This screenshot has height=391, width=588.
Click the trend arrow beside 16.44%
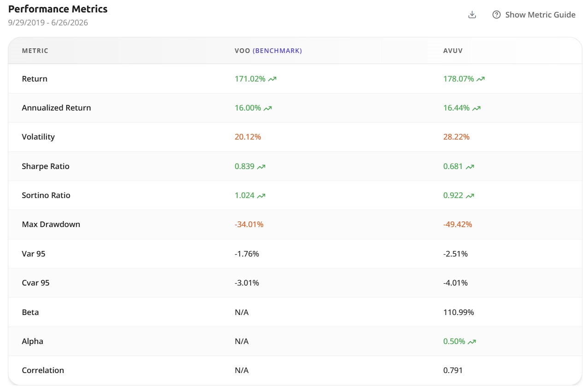[476, 108]
